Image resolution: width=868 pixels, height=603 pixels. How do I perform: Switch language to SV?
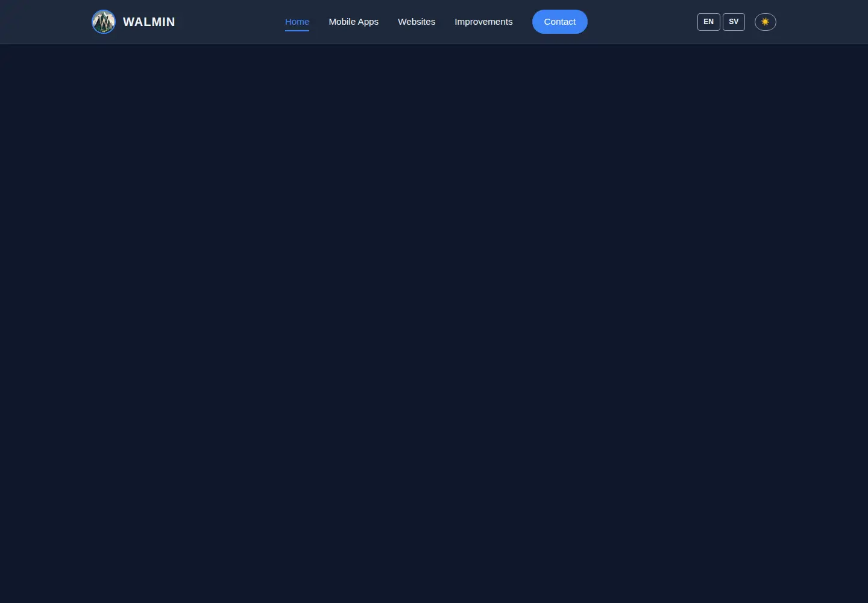pos(734,22)
